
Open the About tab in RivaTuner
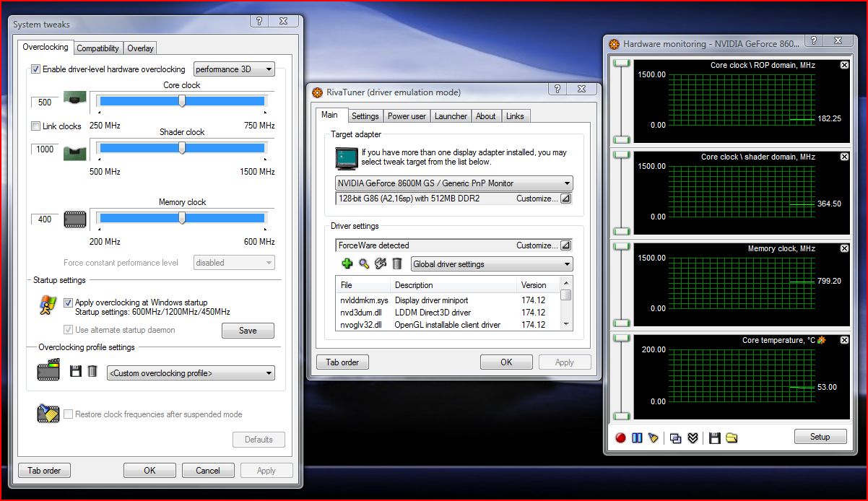pos(486,116)
